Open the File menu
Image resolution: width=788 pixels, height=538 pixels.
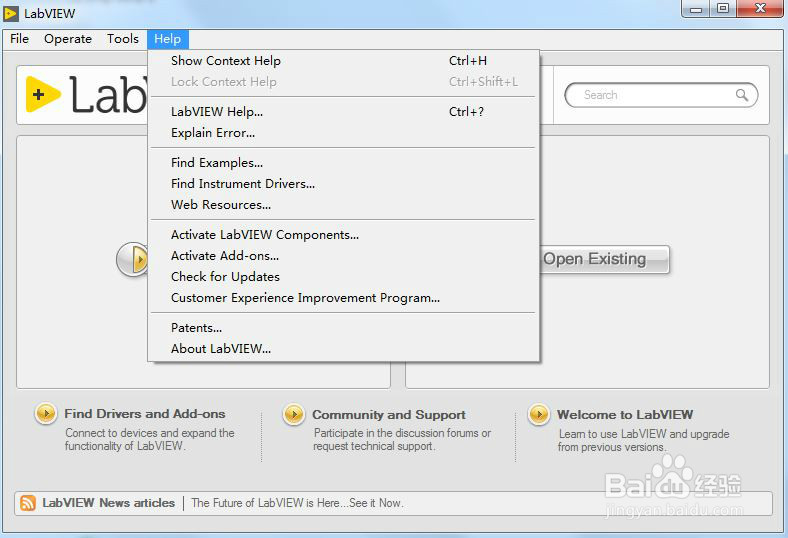tap(19, 39)
